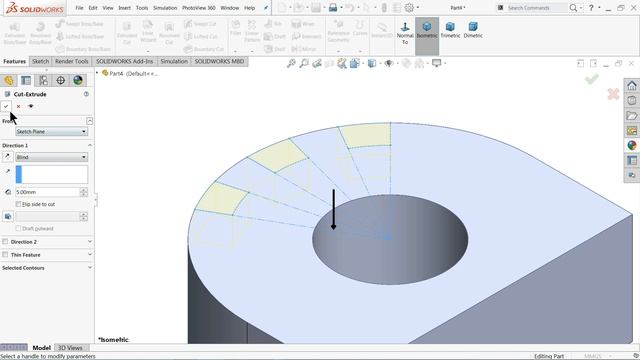Image resolution: width=640 pixels, height=360 pixels.
Task: Click the search magnifier icon
Action: (573, 8)
